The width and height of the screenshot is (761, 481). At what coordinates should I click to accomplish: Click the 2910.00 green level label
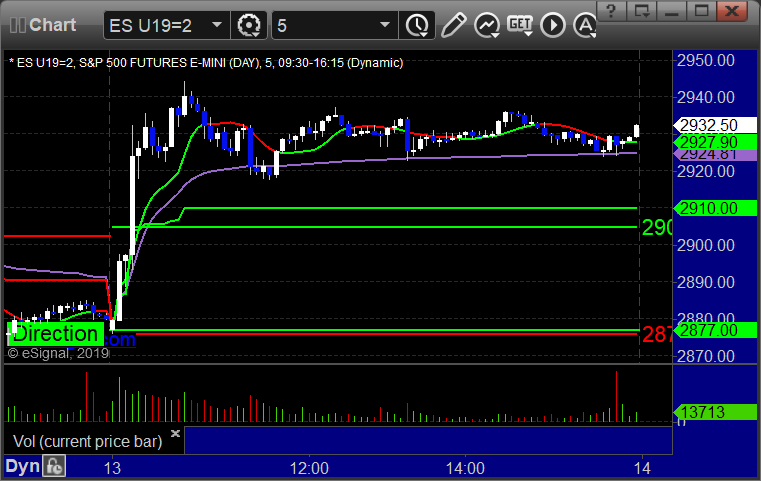pos(715,208)
